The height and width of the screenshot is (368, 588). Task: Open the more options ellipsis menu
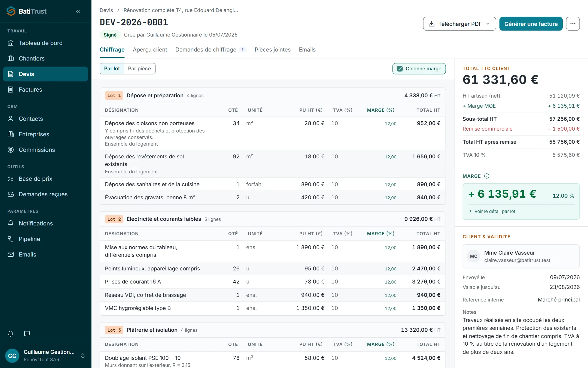(x=573, y=24)
